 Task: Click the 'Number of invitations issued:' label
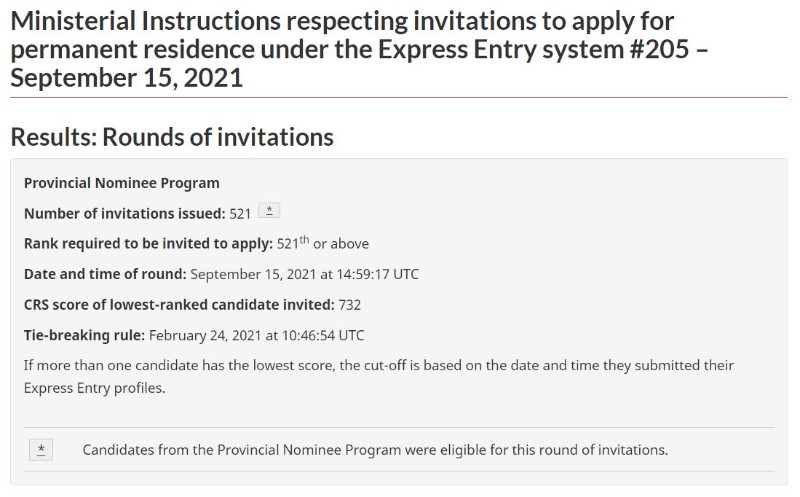tap(124, 213)
